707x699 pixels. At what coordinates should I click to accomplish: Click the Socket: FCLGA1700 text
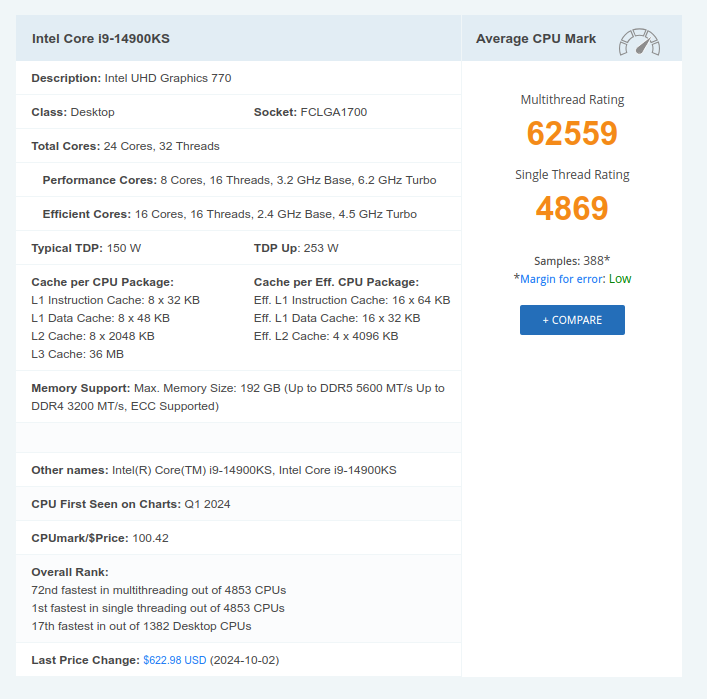pyautogui.click(x=310, y=112)
